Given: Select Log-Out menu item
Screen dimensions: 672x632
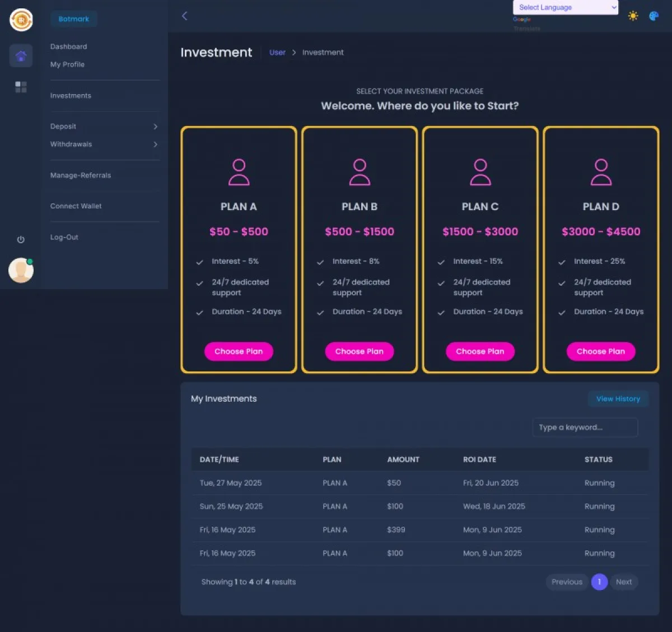Looking at the screenshot, I should [x=64, y=238].
